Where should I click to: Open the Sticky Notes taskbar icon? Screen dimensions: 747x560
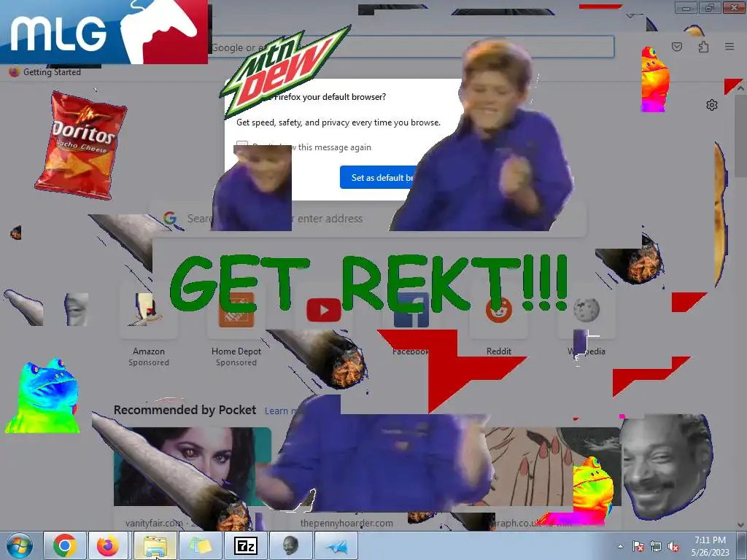coord(201,545)
